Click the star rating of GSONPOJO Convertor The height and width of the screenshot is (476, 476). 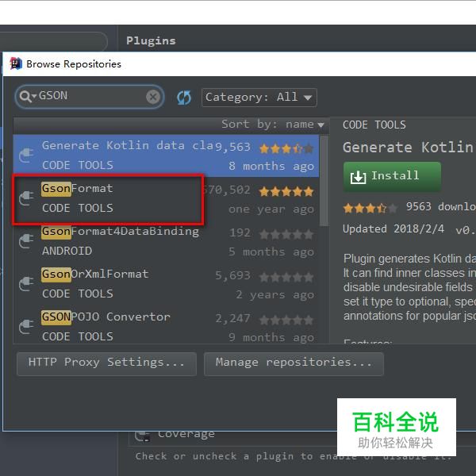pos(286,320)
